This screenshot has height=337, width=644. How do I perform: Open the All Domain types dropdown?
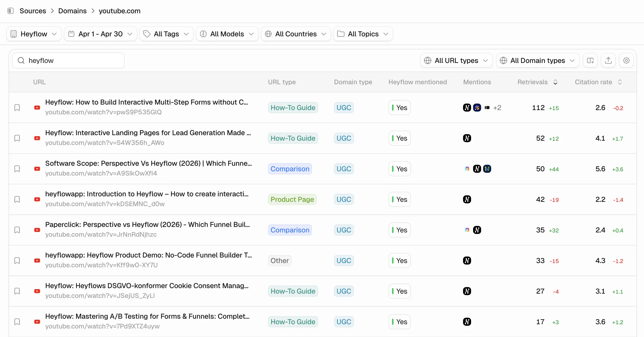[538, 60]
